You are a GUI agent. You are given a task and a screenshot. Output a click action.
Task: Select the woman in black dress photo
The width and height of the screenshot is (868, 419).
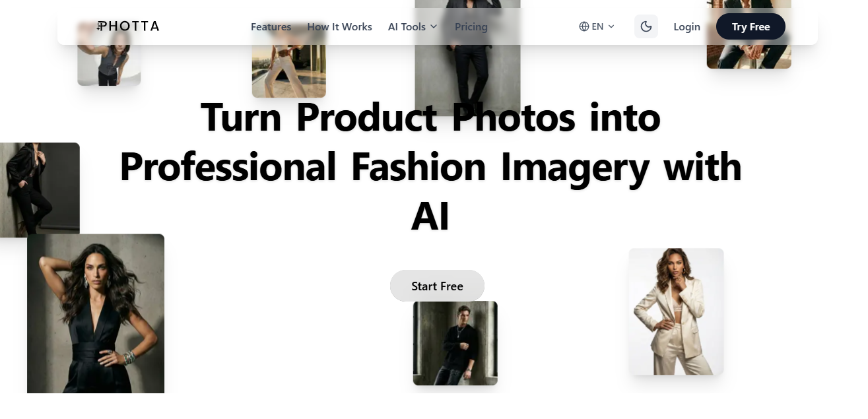[x=96, y=313]
